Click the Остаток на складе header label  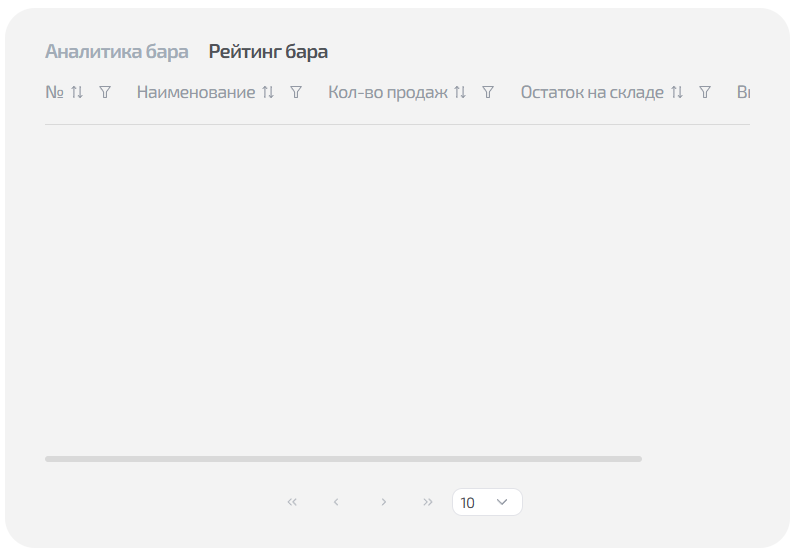[592, 92]
